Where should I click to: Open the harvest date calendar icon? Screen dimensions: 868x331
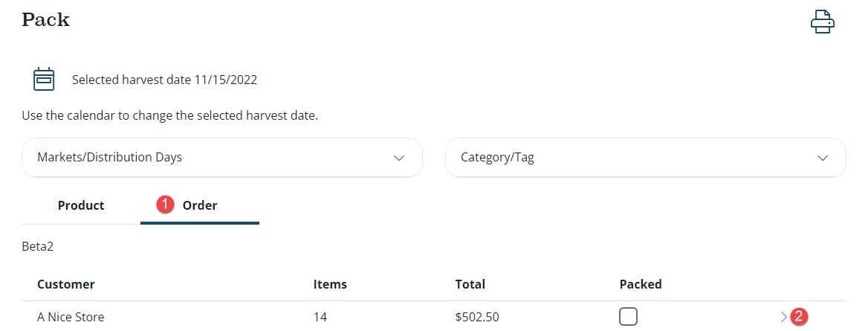[44, 79]
